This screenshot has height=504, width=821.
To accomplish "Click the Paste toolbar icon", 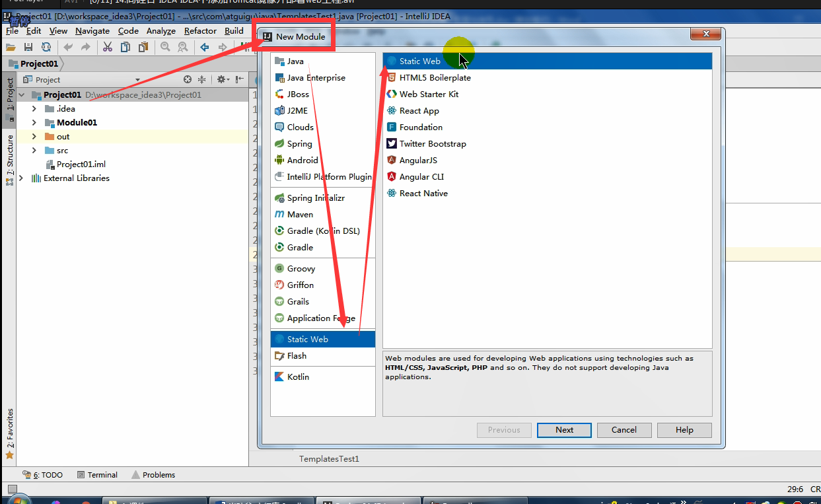I will click(x=143, y=47).
